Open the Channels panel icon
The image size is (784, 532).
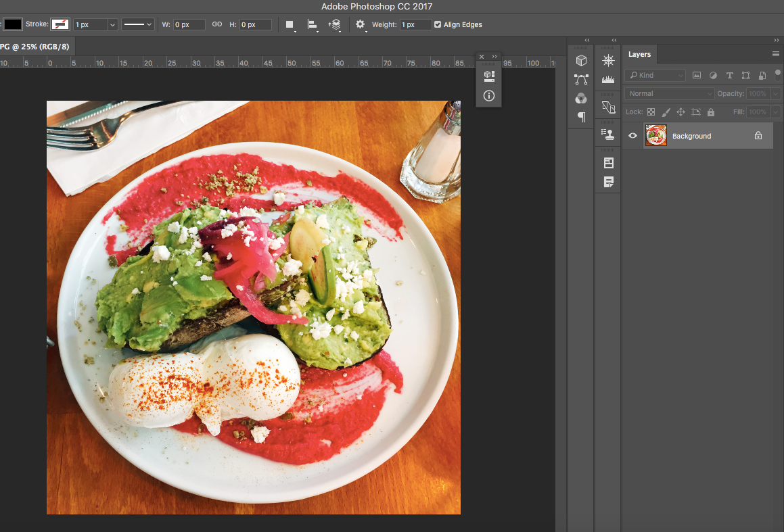581,99
